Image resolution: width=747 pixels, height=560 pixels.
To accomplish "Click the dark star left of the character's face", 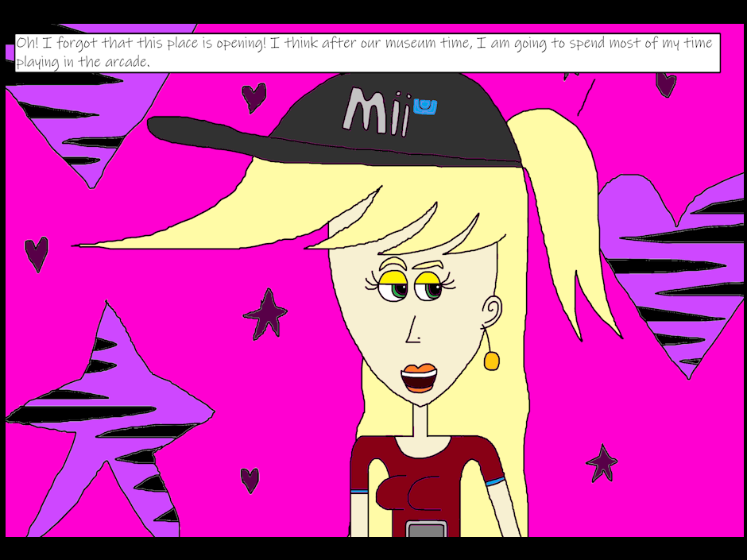I will [266, 314].
